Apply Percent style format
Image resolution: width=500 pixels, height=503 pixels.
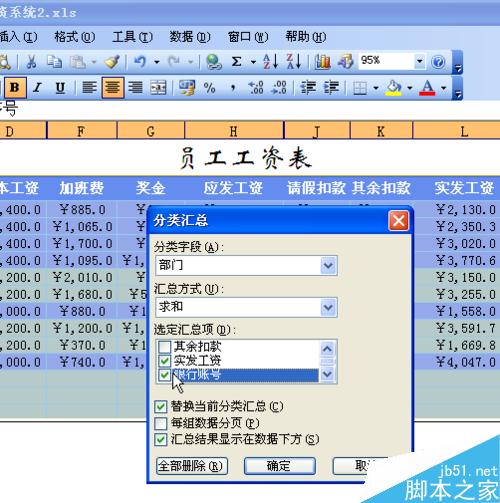click(x=210, y=88)
